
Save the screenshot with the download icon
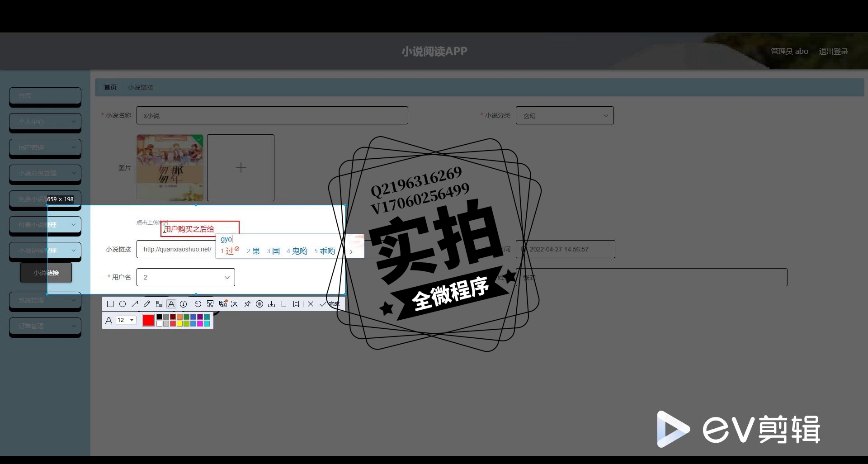271,304
